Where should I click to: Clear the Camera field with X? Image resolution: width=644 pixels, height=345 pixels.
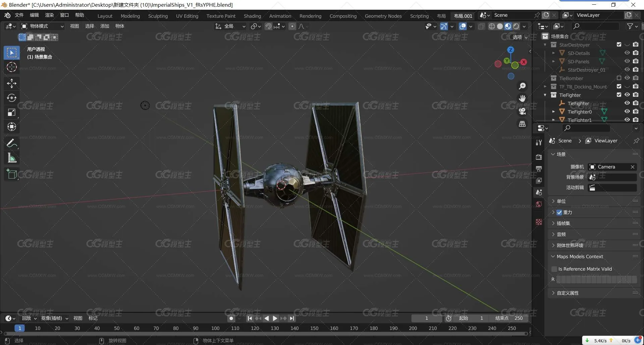point(632,167)
